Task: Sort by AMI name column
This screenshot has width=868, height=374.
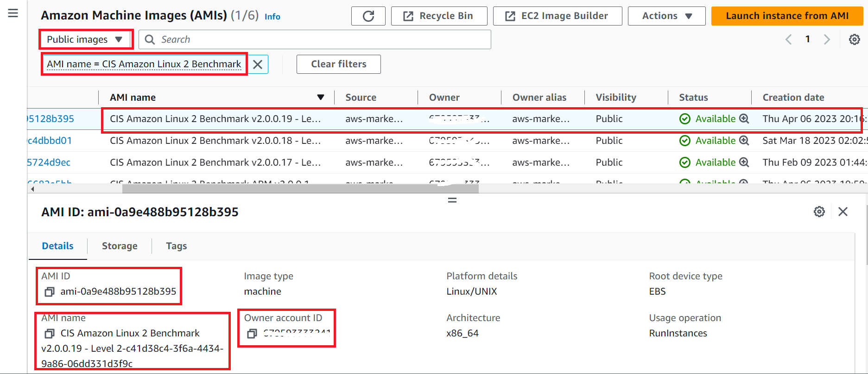Action: point(217,97)
